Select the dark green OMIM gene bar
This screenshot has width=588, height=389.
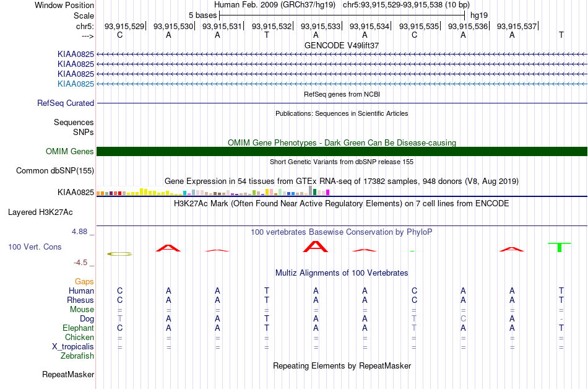(x=342, y=151)
